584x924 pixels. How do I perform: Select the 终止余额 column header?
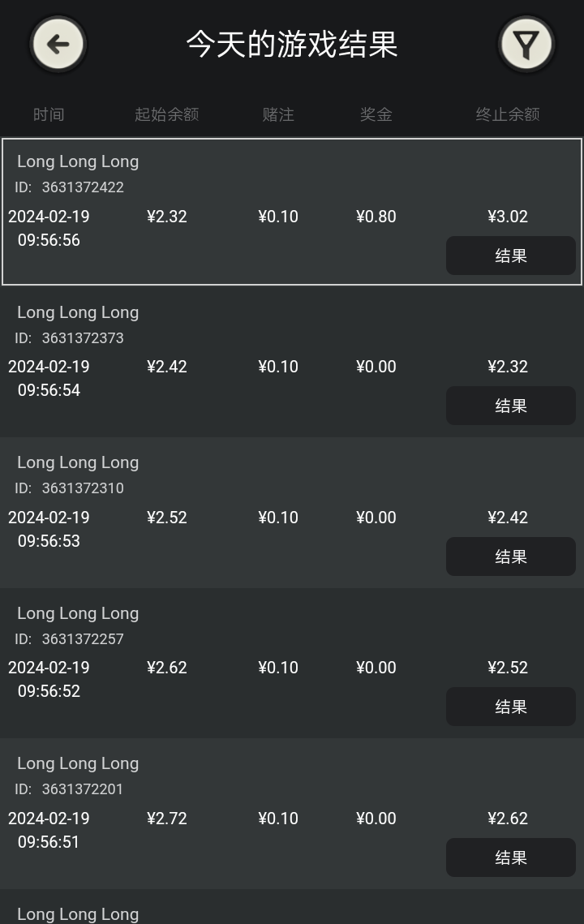(x=508, y=114)
